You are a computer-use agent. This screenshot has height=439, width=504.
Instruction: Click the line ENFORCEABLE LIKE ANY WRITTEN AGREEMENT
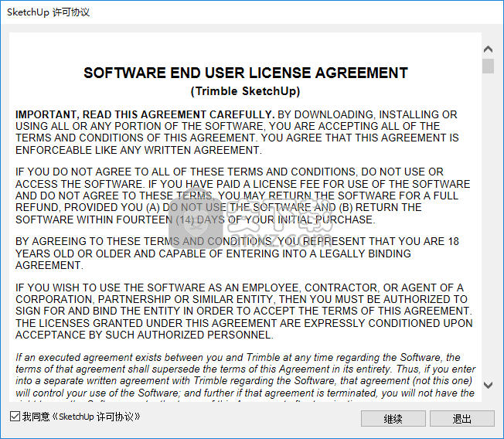point(138,150)
